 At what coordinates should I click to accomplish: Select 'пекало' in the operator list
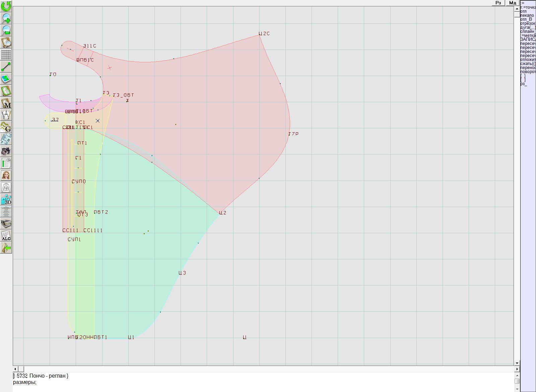pos(527,15)
